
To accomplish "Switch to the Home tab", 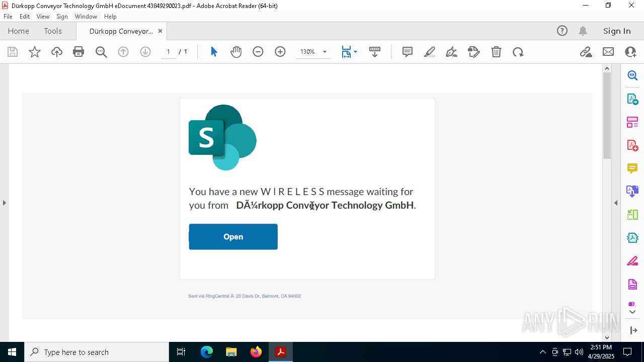I will pos(19,31).
